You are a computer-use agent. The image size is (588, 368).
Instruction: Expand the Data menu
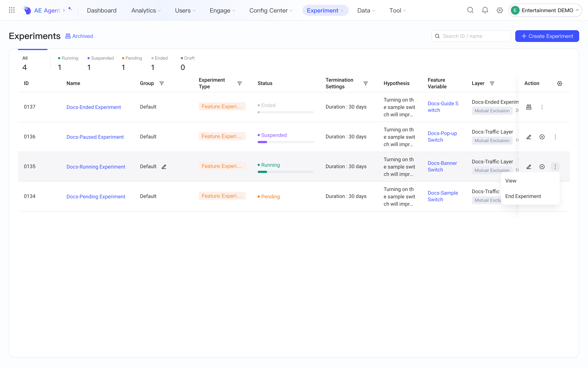coord(366,10)
